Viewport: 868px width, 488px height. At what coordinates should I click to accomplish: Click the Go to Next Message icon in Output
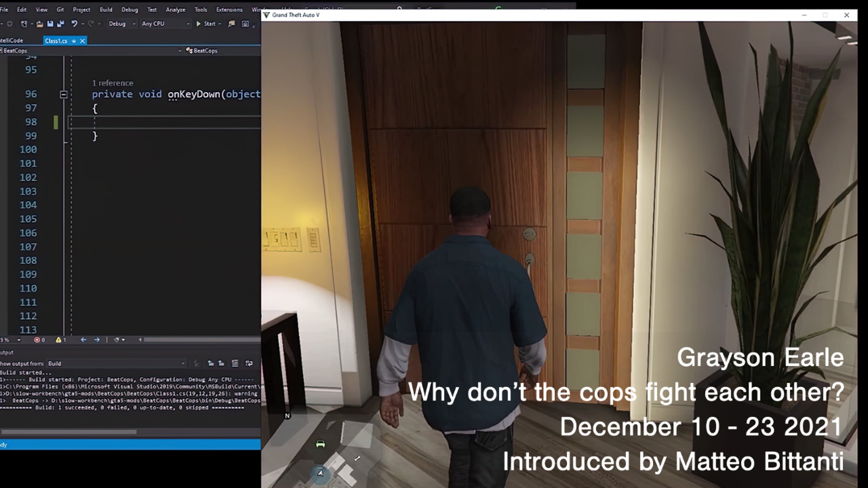click(x=221, y=363)
